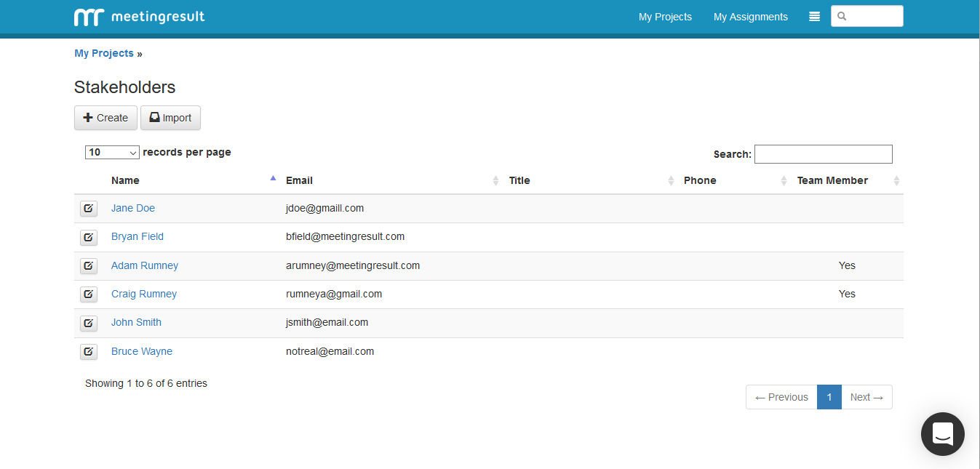Edit John Smith via row icon
This screenshot has height=469, width=980.
tap(88, 323)
